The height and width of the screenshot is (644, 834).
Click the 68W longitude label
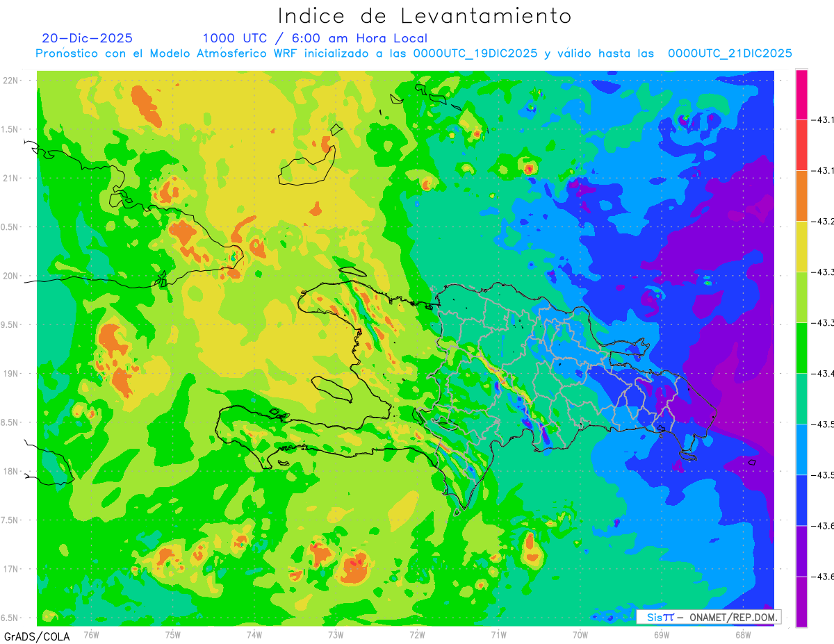[x=743, y=634]
